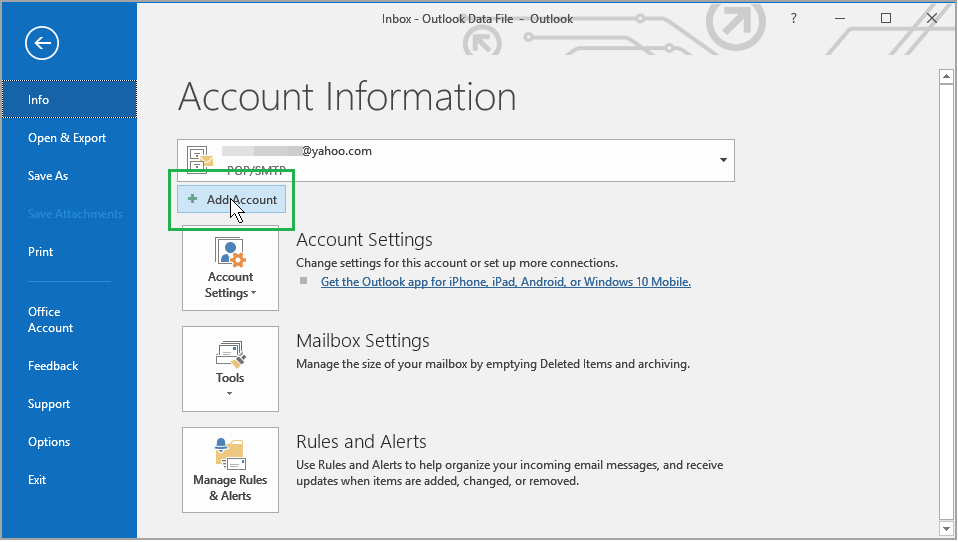Open the Account Settings icon button
Screen dimensions: 958x542
coord(230,266)
